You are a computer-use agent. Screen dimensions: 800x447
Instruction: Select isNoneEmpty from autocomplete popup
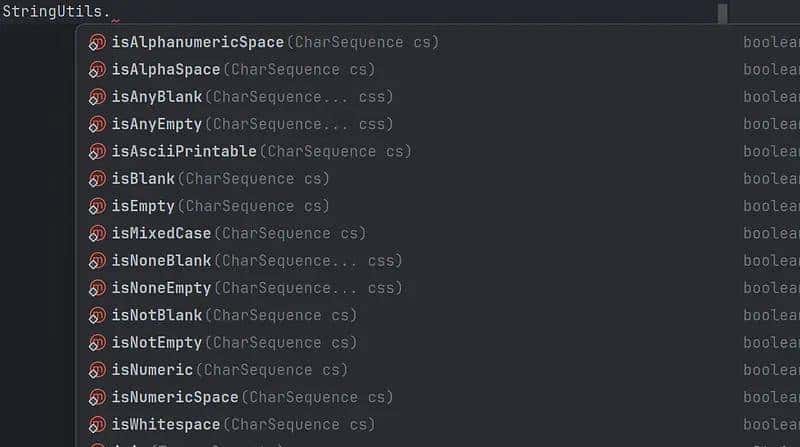pyautogui.click(x=161, y=288)
